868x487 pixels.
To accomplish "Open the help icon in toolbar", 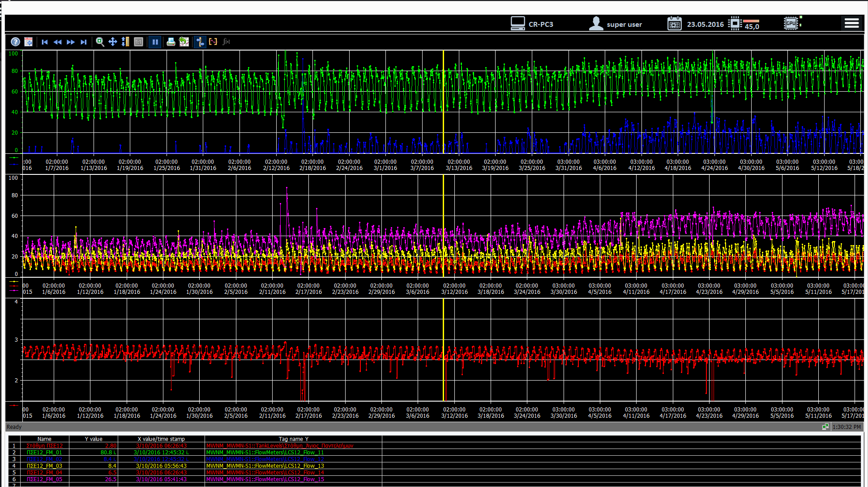I will coord(15,42).
